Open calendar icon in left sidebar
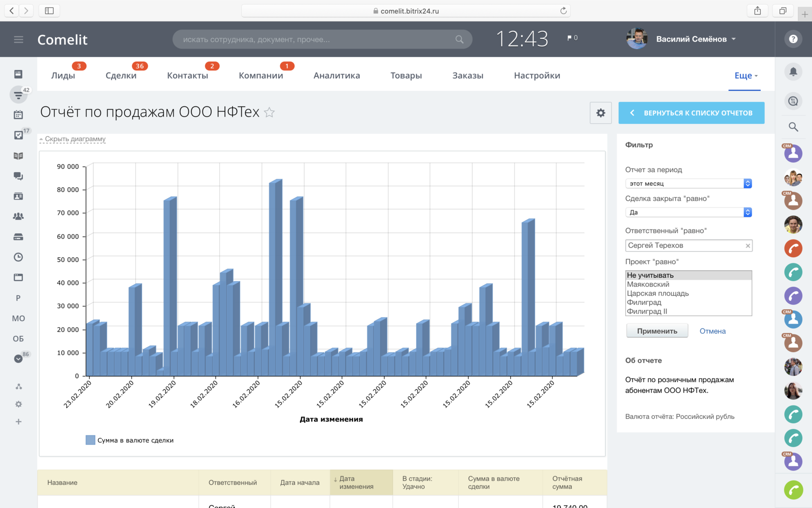The image size is (812, 508). click(x=18, y=115)
